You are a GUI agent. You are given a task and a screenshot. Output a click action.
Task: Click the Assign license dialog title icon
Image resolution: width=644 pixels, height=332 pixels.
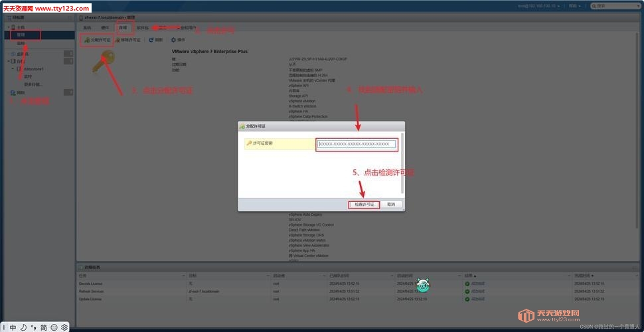(242, 126)
